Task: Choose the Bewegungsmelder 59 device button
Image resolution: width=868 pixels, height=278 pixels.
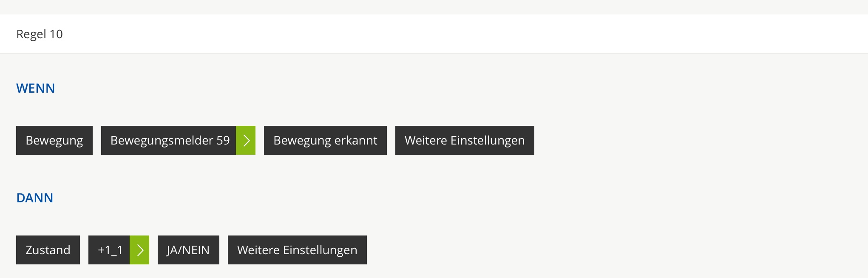Action: point(169,140)
